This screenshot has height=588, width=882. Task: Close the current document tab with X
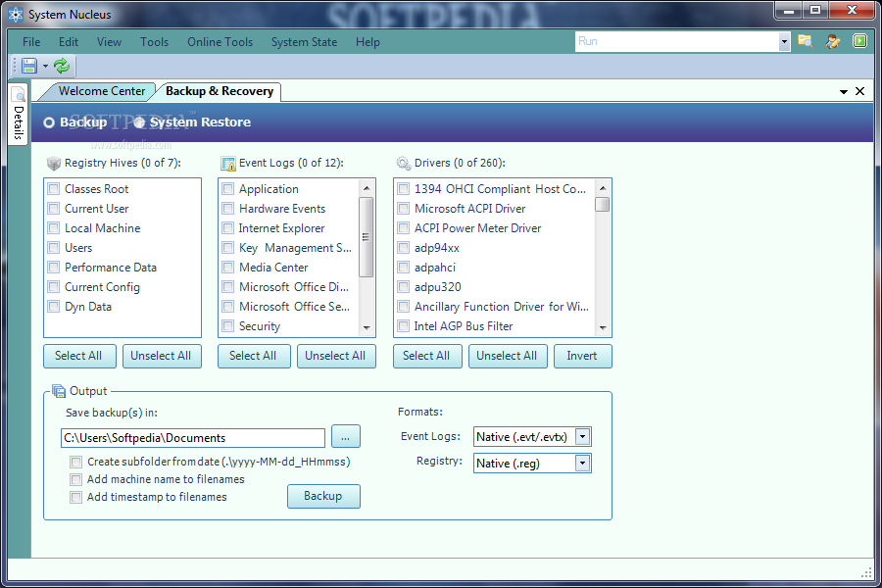coord(859,91)
